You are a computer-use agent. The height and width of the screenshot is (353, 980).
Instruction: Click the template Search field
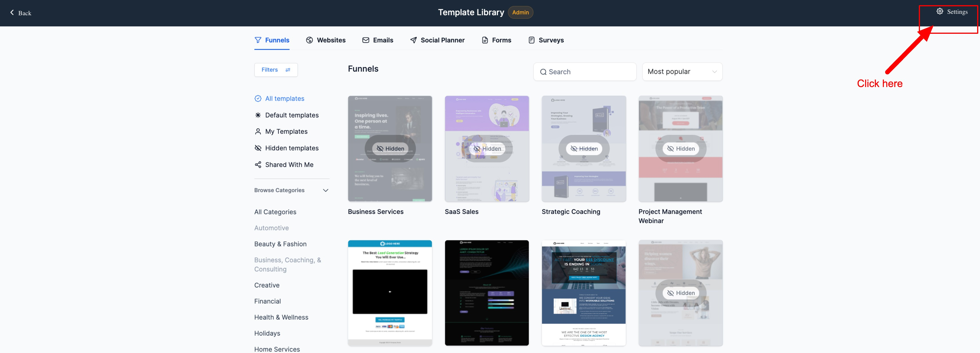tap(585, 72)
